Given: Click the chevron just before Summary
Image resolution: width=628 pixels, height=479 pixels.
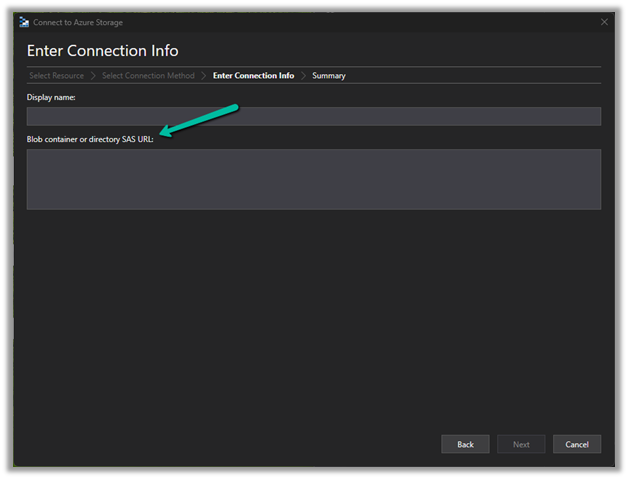Looking at the screenshot, I should (x=303, y=76).
